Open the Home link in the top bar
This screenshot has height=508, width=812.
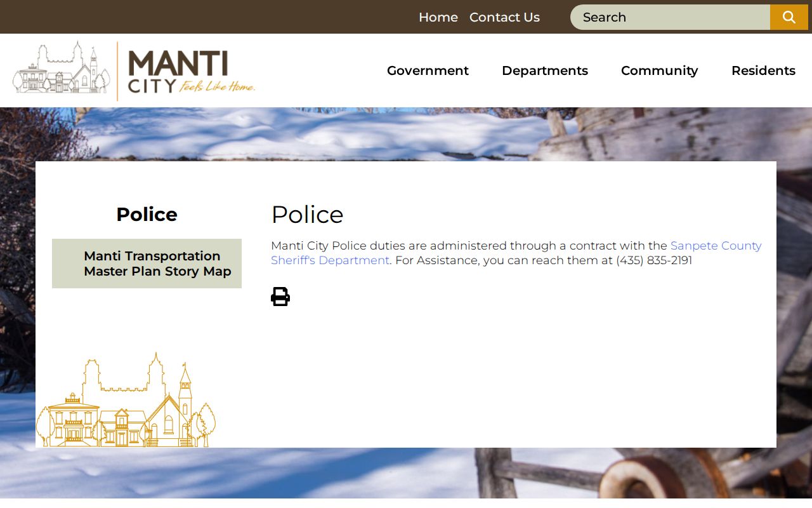click(x=438, y=17)
